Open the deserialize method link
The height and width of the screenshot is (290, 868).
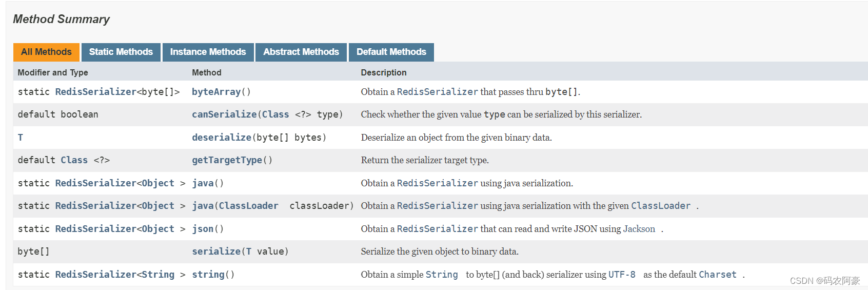click(221, 138)
